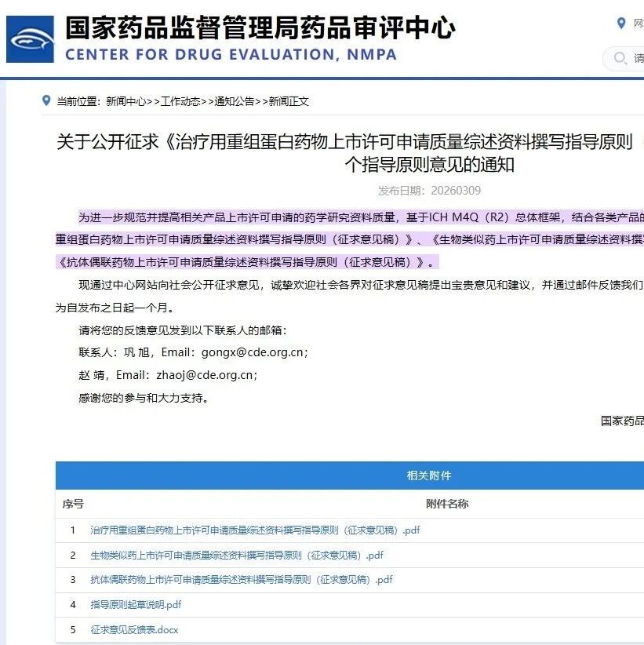This screenshot has height=645, width=644.
Task: Open attachment 治疗用重组蛋白药物 guideline pdf
Action: [255, 530]
